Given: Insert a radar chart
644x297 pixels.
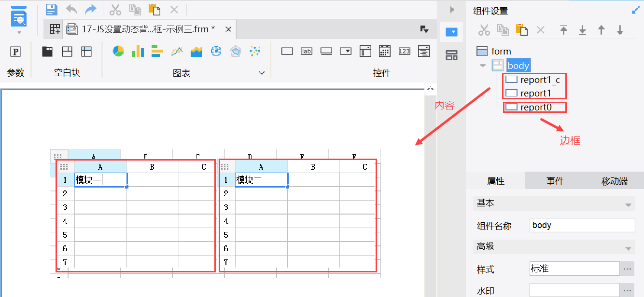Looking at the screenshot, I should pos(235,51).
